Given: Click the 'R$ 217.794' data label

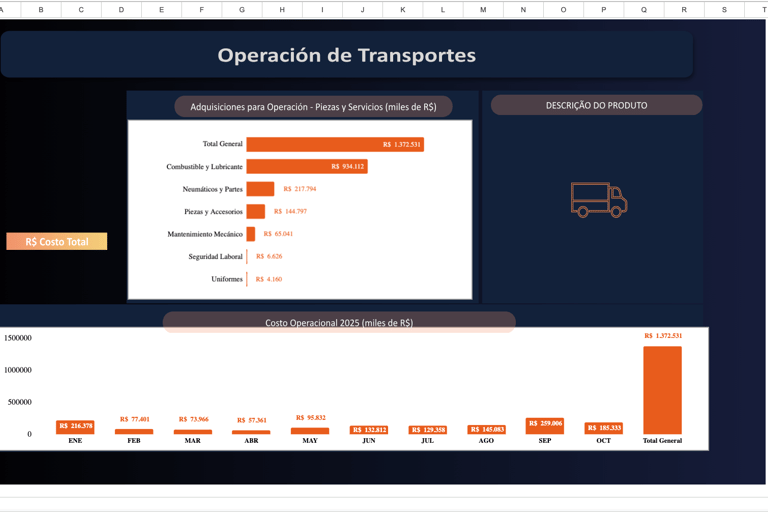Looking at the screenshot, I should 300,189.
